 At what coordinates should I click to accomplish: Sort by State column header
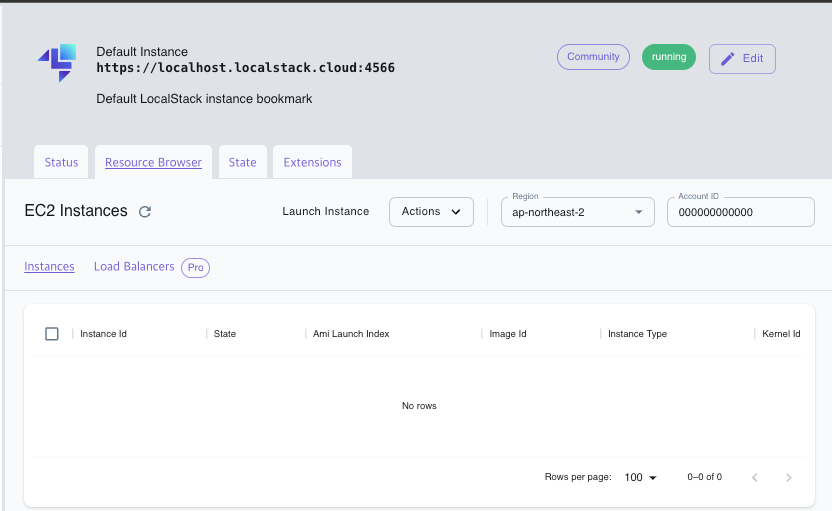click(225, 334)
